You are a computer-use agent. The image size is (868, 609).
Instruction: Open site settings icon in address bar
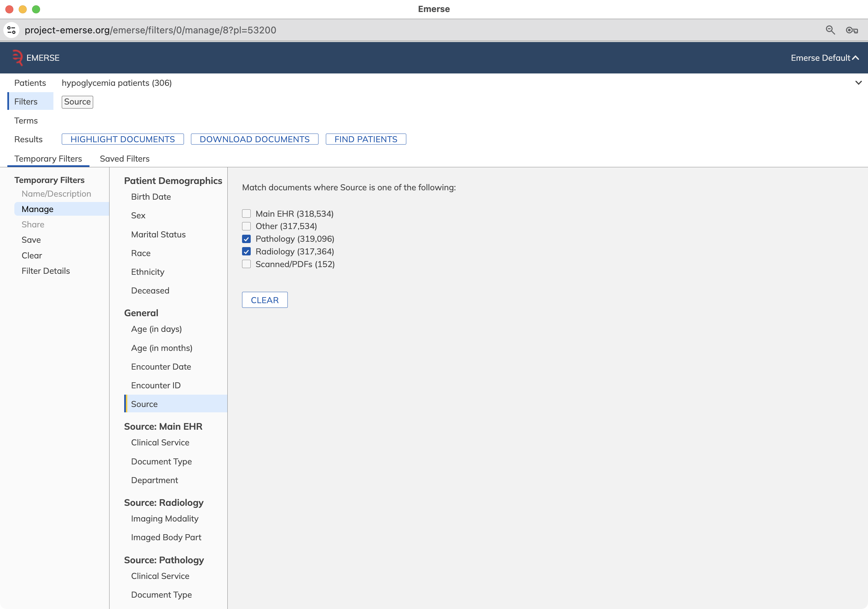tap(11, 30)
